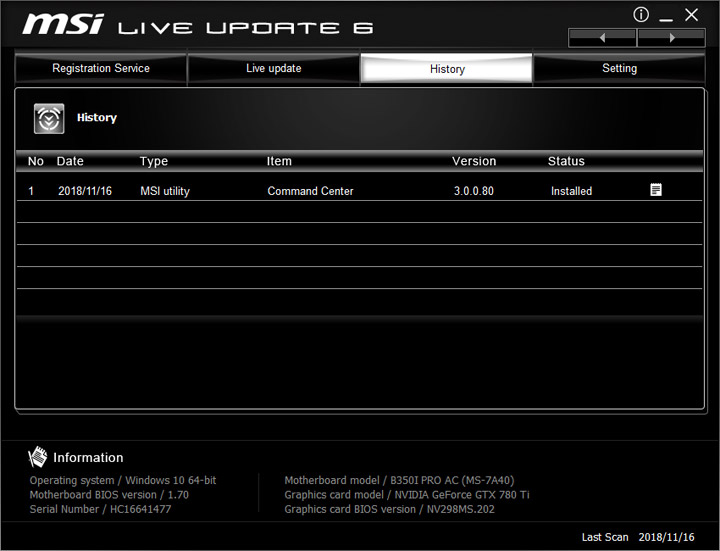Close the Live Update 6 window
This screenshot has width=720, height=551.
(x=691, y=15)
